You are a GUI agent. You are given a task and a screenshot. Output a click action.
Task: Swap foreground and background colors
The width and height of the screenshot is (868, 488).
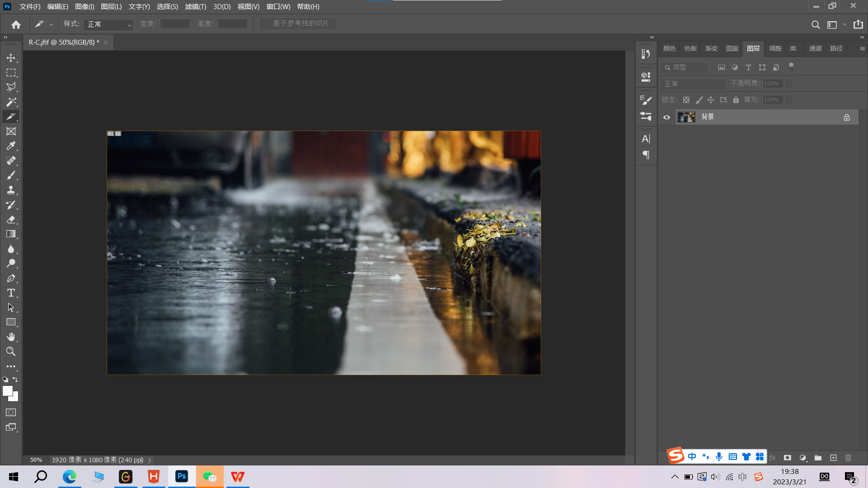[15, 380]
